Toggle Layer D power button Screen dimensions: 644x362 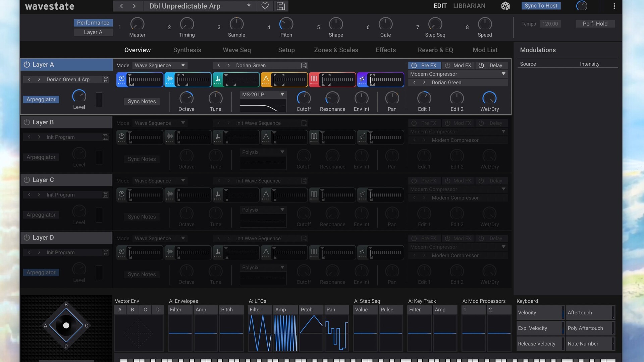tap(27, 238)
